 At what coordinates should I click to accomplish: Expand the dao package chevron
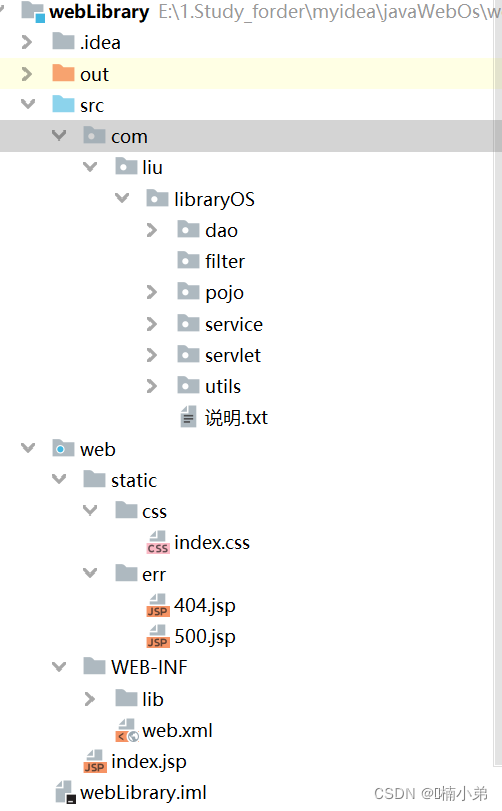pos(151,230)
